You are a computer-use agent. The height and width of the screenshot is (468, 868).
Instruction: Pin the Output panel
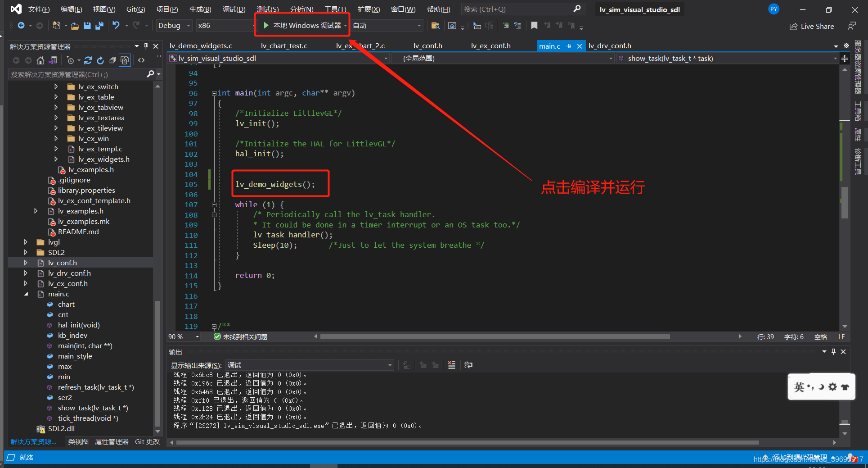(833, 352)
